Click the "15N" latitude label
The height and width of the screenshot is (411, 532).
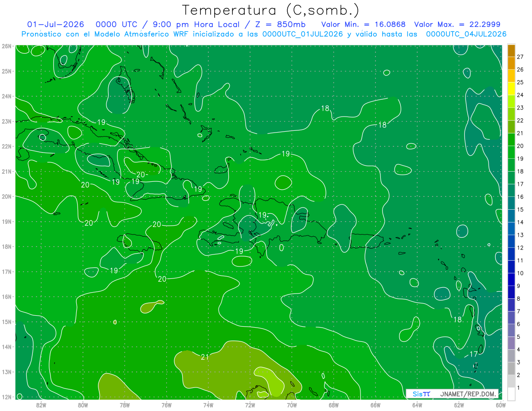tap(6, 321)
